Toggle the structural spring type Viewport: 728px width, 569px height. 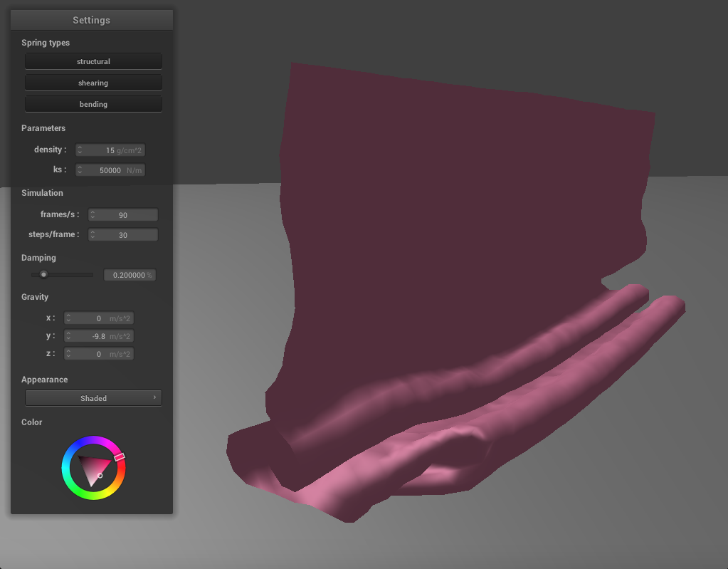pyautogui.click(x=93, y=62)
